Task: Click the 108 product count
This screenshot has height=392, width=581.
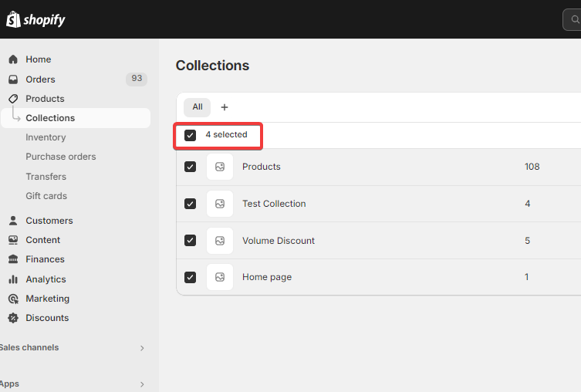Action: point(532,167)
